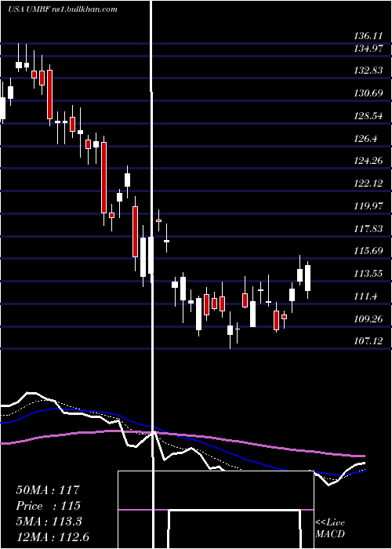
Task: Click the 117.83 price level label
Action: point(368,229)
